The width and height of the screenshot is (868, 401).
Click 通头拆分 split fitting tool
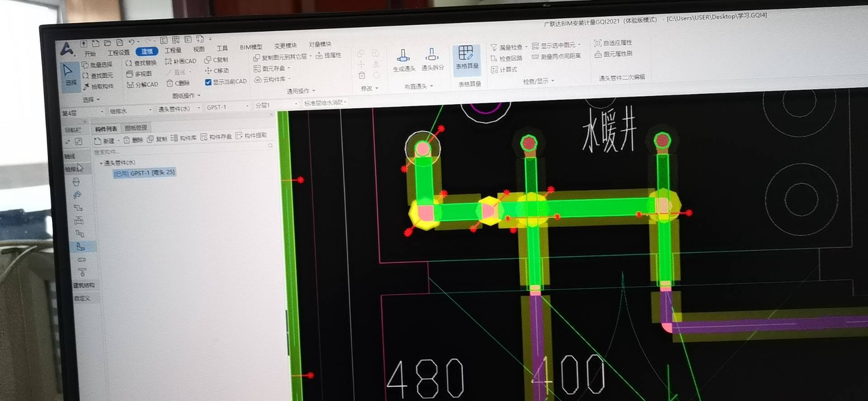point(433,59)
